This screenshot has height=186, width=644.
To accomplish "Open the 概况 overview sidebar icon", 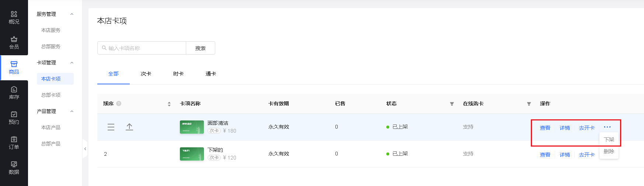I will tap(14, 17).
